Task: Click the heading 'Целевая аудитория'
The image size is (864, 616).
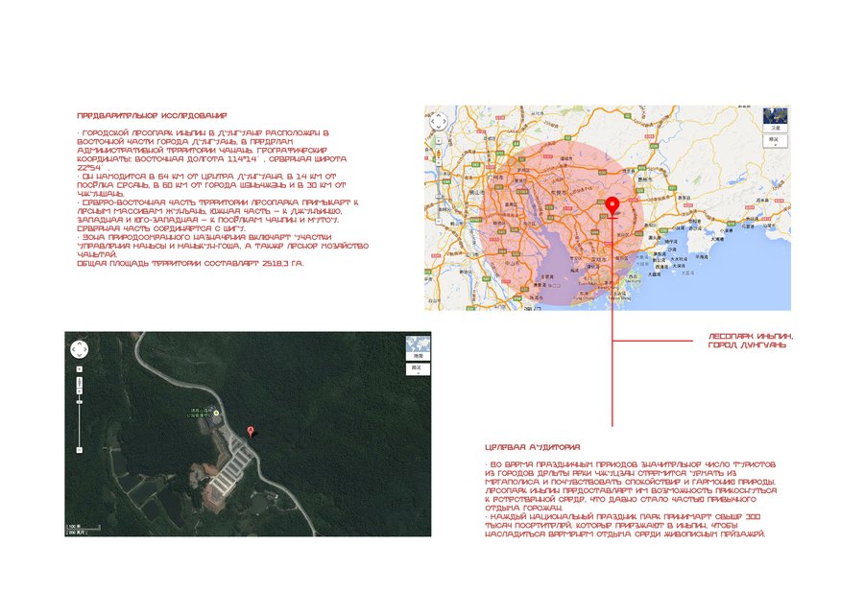Action: (532, 447)
